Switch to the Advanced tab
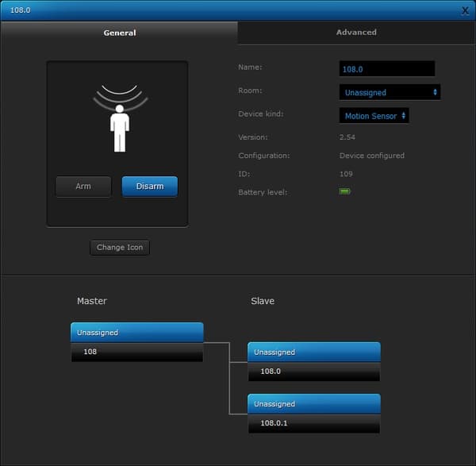This screenshot has height=466, width=476. pyautogui.click(x=356, y=33)
